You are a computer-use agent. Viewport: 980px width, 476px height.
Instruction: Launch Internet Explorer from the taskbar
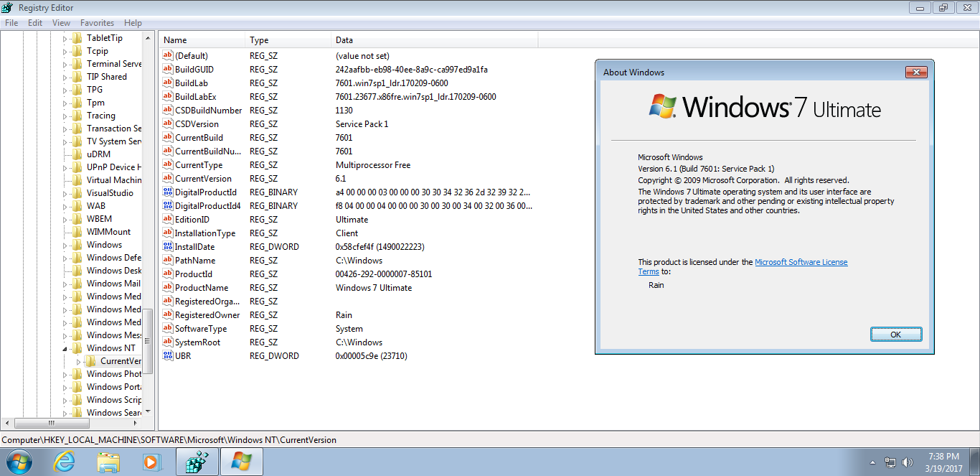64,462
